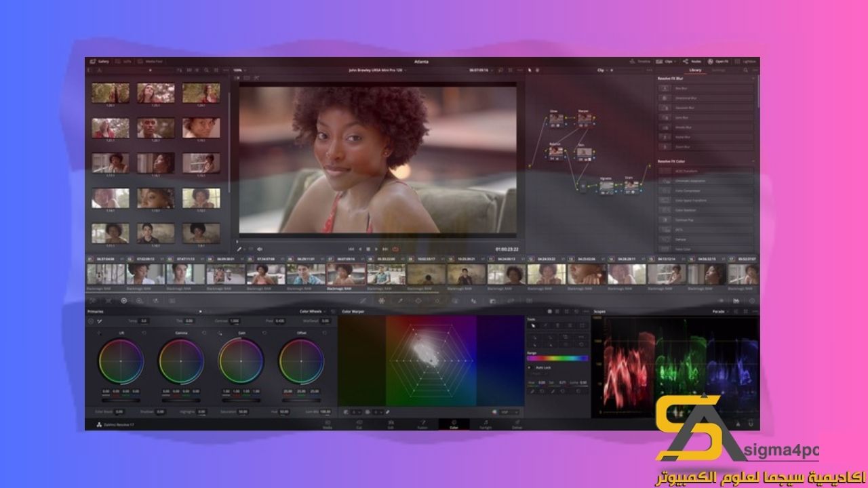Open the viewer zoom 100% dropdown

pos(239,70)
